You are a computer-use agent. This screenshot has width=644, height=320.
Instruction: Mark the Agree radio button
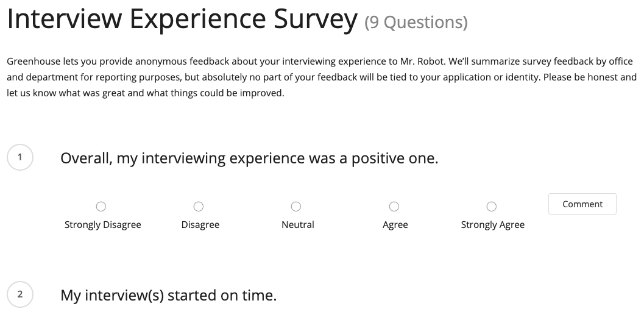click(394, 206)
